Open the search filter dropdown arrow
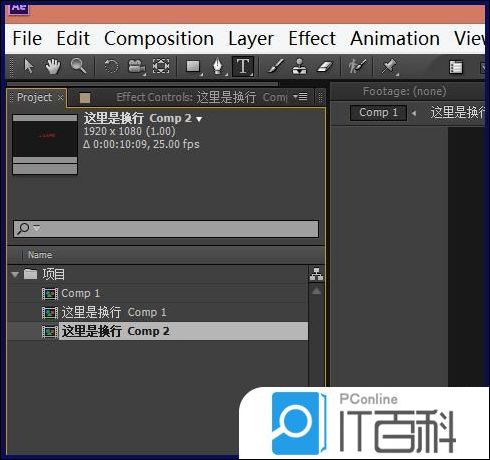Screen dimensions: 490x460 pos(37,228)
